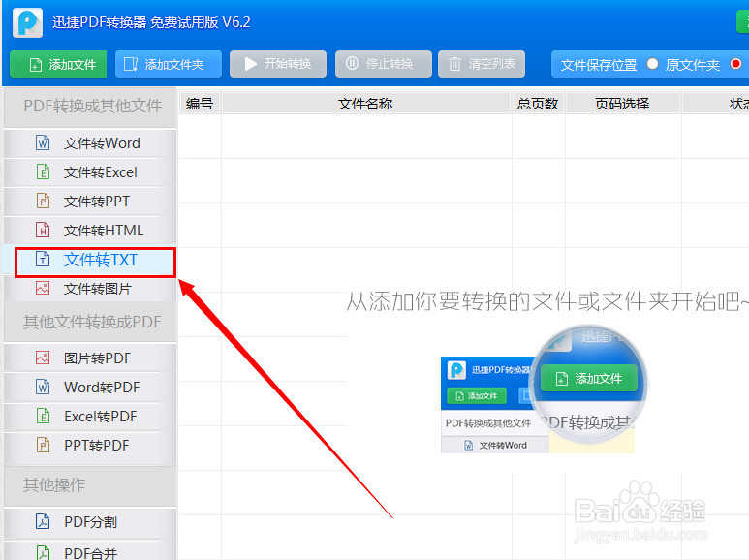Click the HTML icon beside 文件转HTML
The height and width of the screenshot is (560, 749).
tap(43, 231)
